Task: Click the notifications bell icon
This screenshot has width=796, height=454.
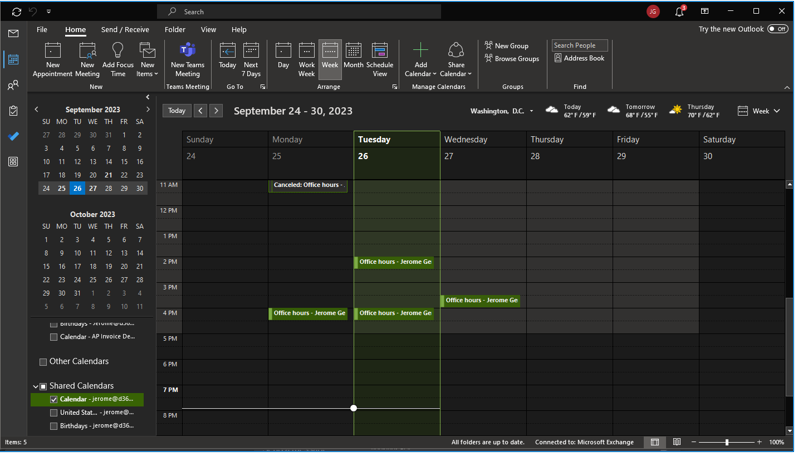Action: click(x=679, y=12)
